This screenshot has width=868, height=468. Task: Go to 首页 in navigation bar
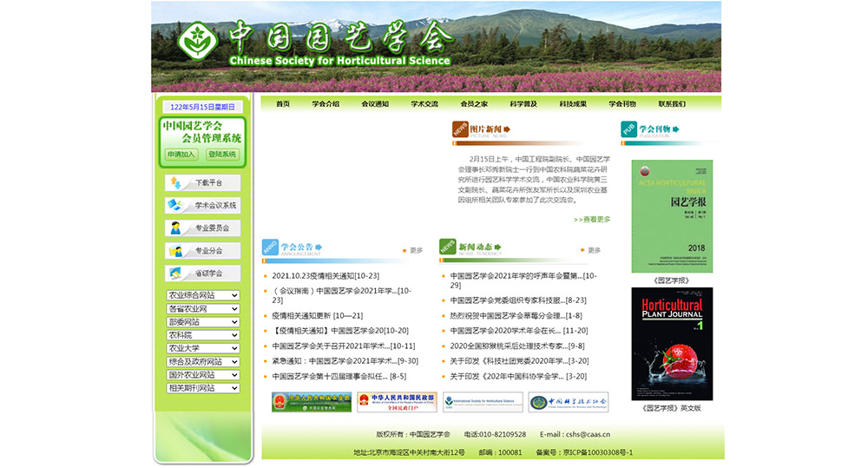283,103
